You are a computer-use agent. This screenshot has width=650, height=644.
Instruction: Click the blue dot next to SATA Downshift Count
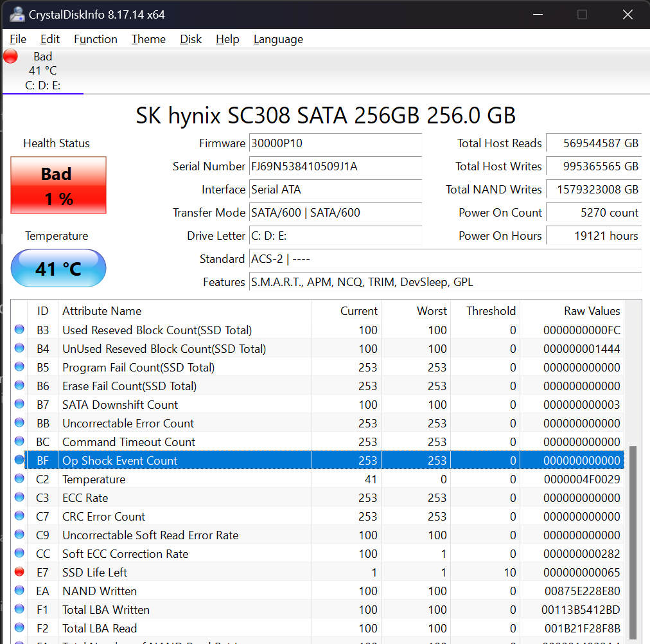tap(19, 404)
